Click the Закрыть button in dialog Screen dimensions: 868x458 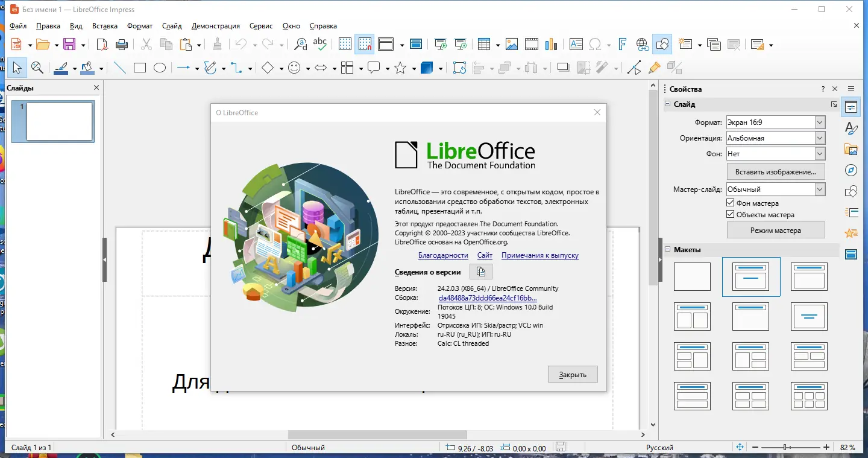(573, 374)
